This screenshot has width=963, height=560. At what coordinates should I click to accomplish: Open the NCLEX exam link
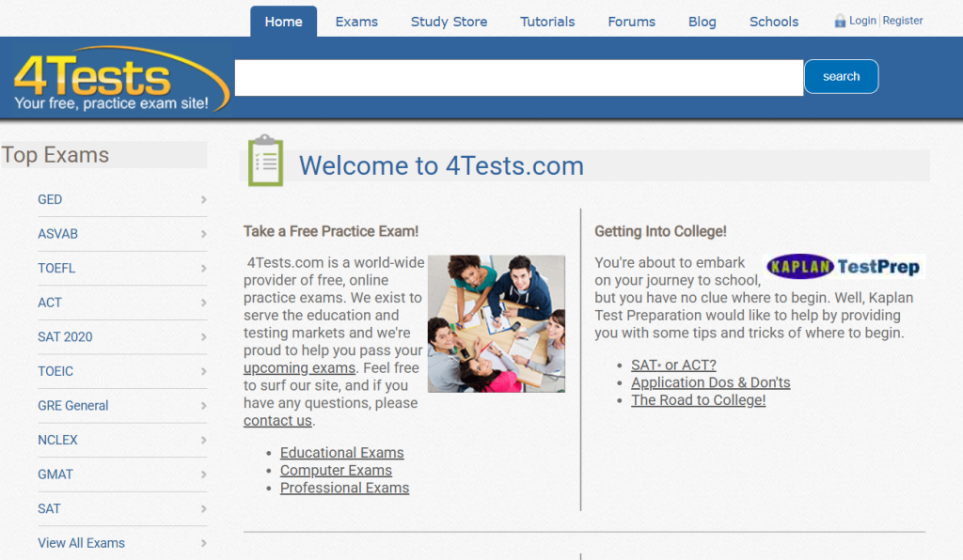coord(57,440)
